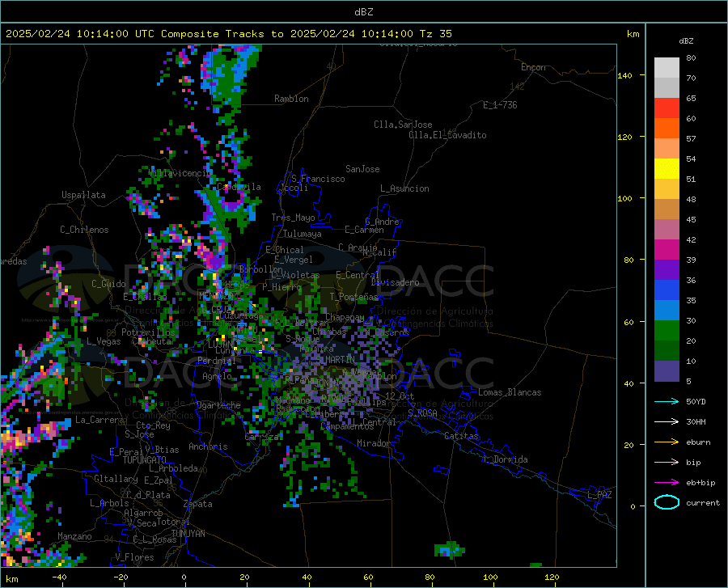Click the 'current' legend label
The image size is (728, 588).
[x=703, y=502]
